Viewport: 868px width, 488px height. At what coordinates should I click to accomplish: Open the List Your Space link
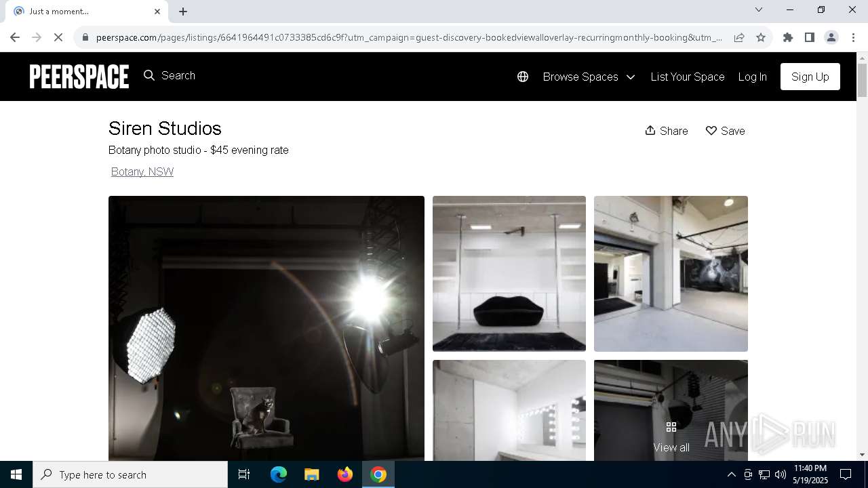click(x=688, y=77)
